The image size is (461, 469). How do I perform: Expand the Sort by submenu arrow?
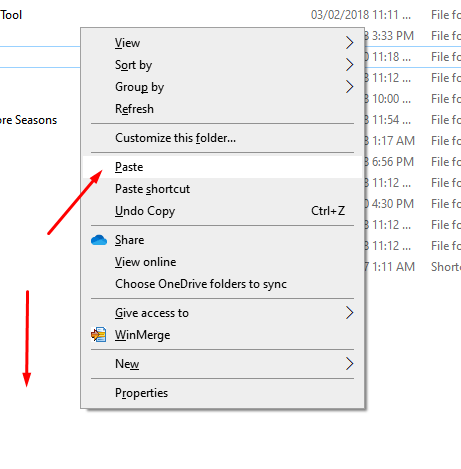pos(349,65)
